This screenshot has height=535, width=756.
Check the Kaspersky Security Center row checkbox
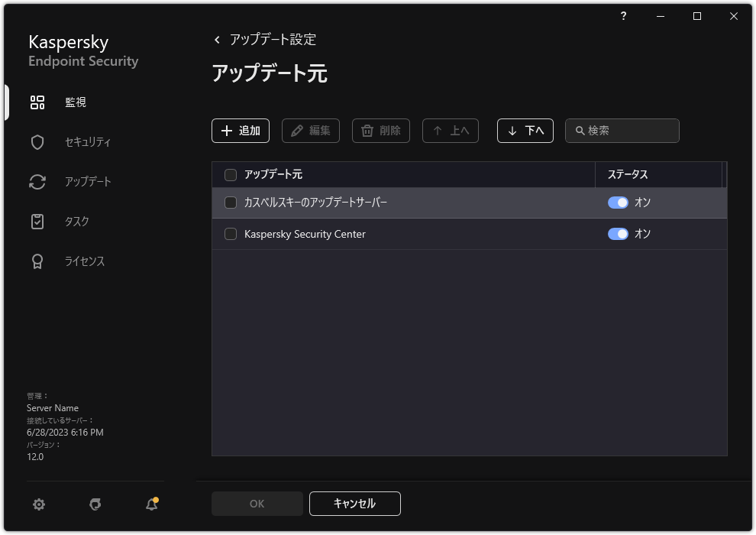pos(230,234)
